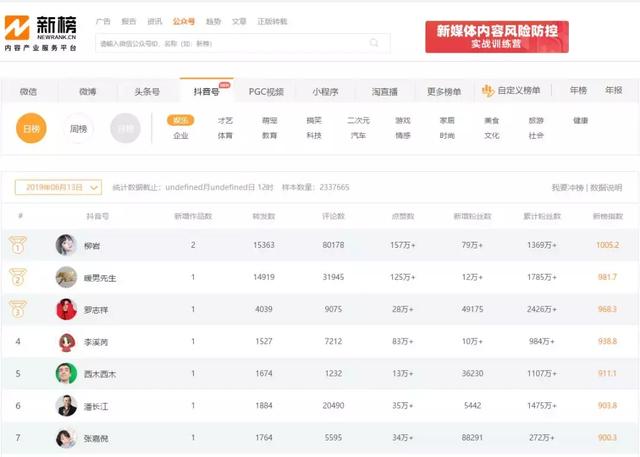Click the 新榜指数 column header

pos(608,216)
